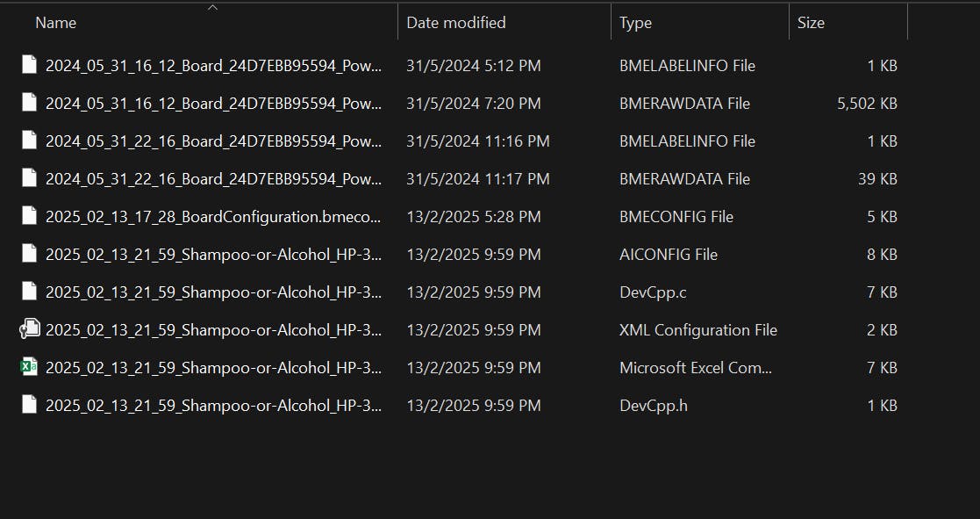Select the Shampoo-or-Alcohol DevCpp.h file name
The image size is (980, 519).
[x=213, y=405]
